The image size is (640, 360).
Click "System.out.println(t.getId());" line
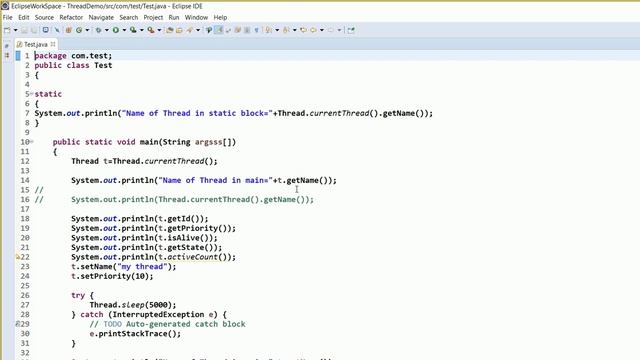pos(140,219)
